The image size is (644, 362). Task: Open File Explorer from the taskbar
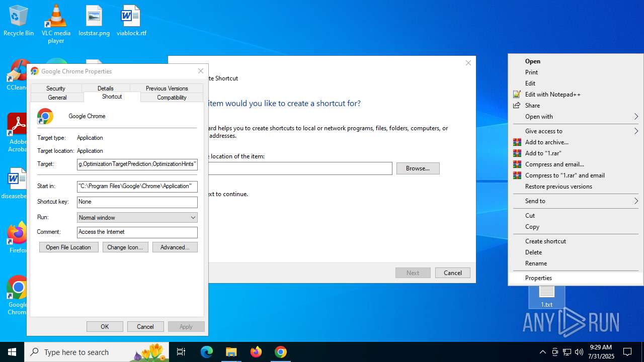click(x=231, y=352)
